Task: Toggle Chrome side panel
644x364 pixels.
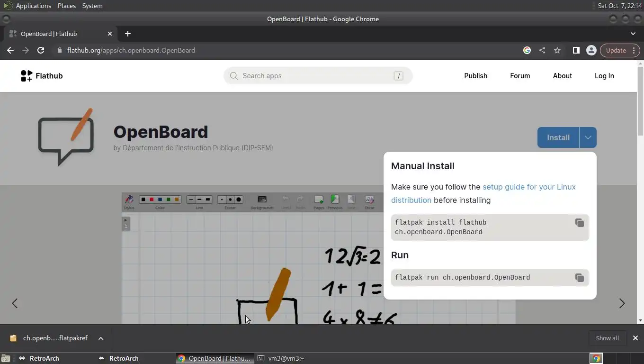Action: (x=576, y=50)
